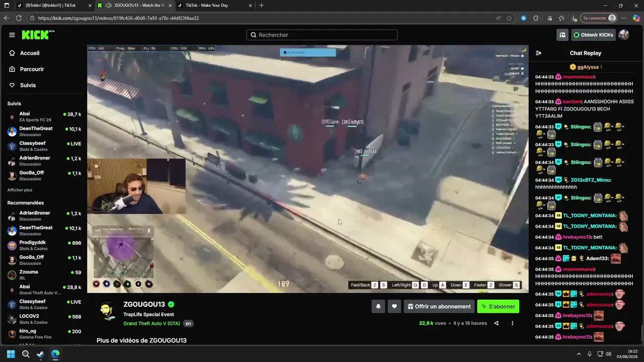Open the browser Downloads icon
The image size is (644, 362).
(574, 18)
